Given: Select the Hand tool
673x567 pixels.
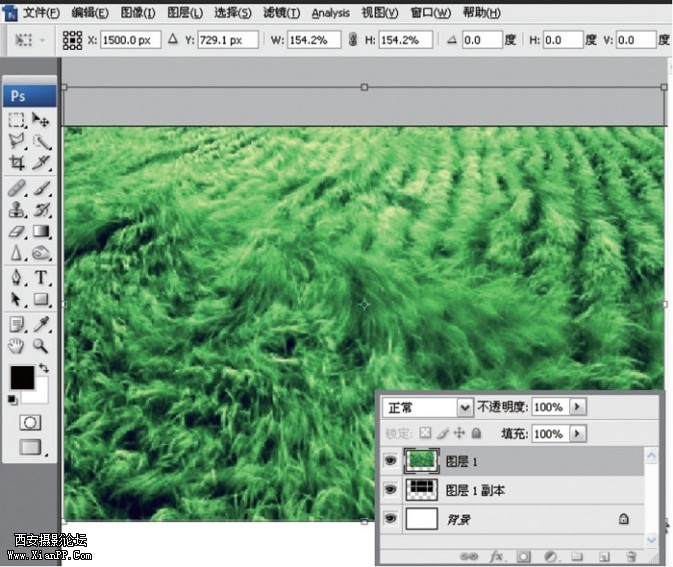Looking at the screenshot, I should [x=17, y=346].
